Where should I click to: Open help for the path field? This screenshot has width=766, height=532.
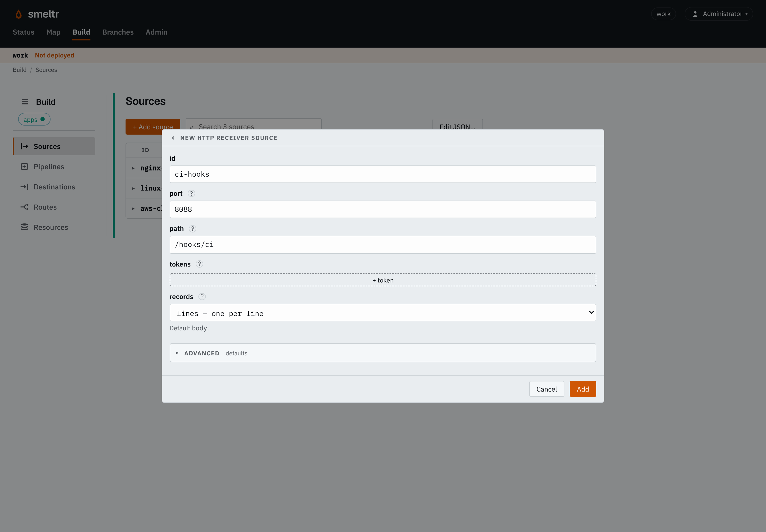point(192,229)
